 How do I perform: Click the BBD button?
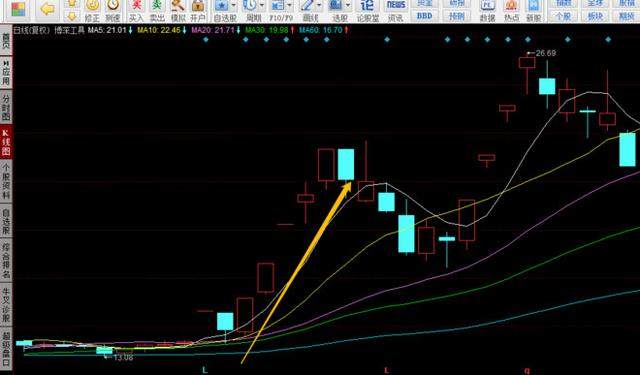pos(424,16)
